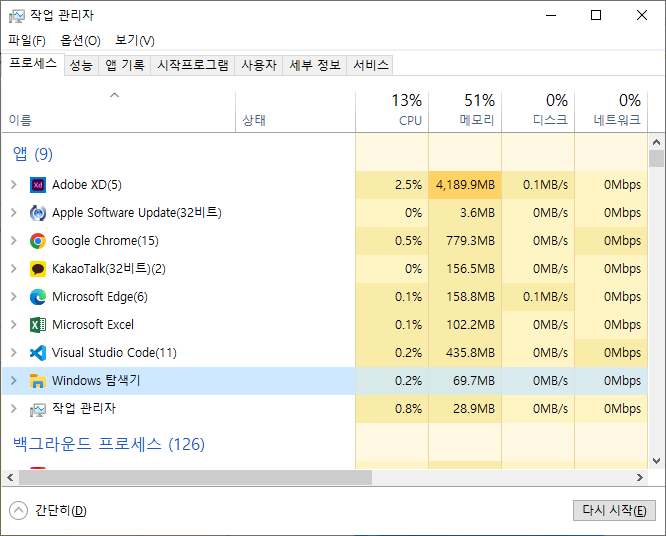Click the Google Chrome icon

click(x=38, y=241)
